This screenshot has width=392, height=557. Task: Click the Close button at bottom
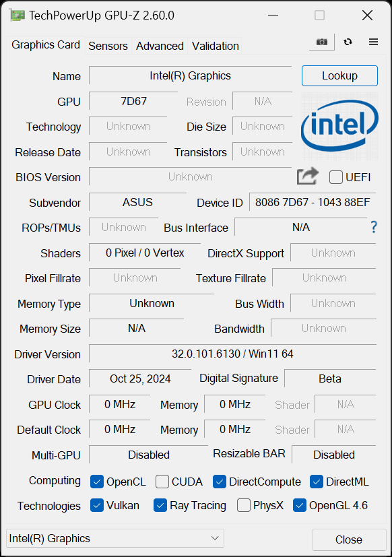pyautogui.click(x=349, y=539)
